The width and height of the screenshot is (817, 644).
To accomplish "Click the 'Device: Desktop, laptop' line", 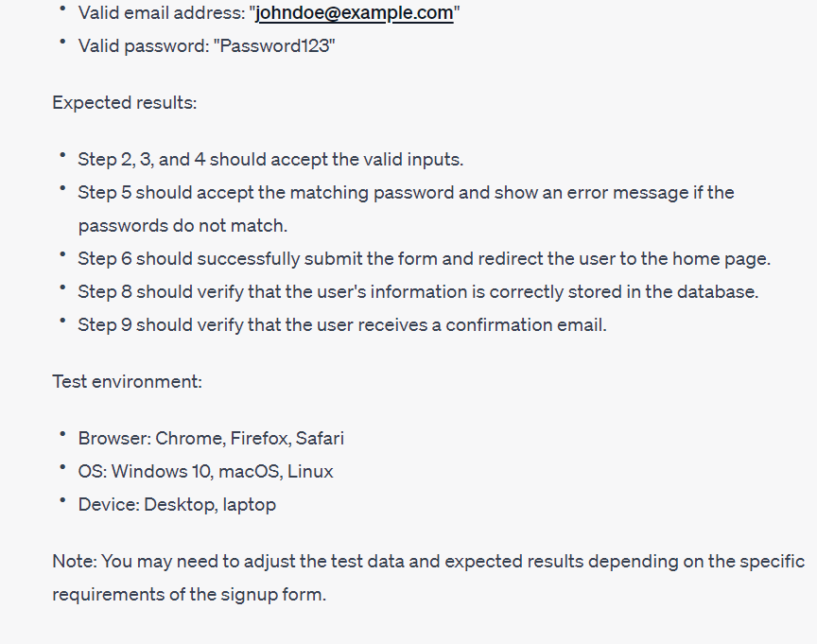I will [177, 505].
